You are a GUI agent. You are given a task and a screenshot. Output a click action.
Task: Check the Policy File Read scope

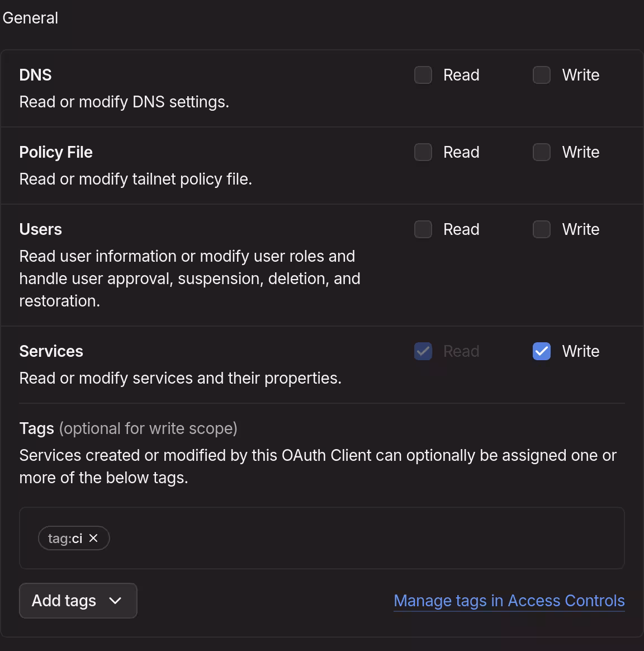tap(423, 152)
